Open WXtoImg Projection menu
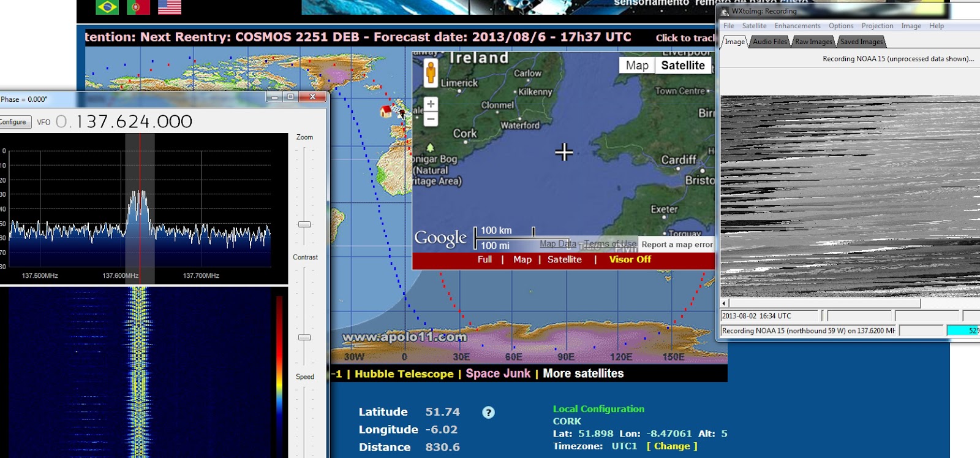Screen dimensions: 980x458 877,26
